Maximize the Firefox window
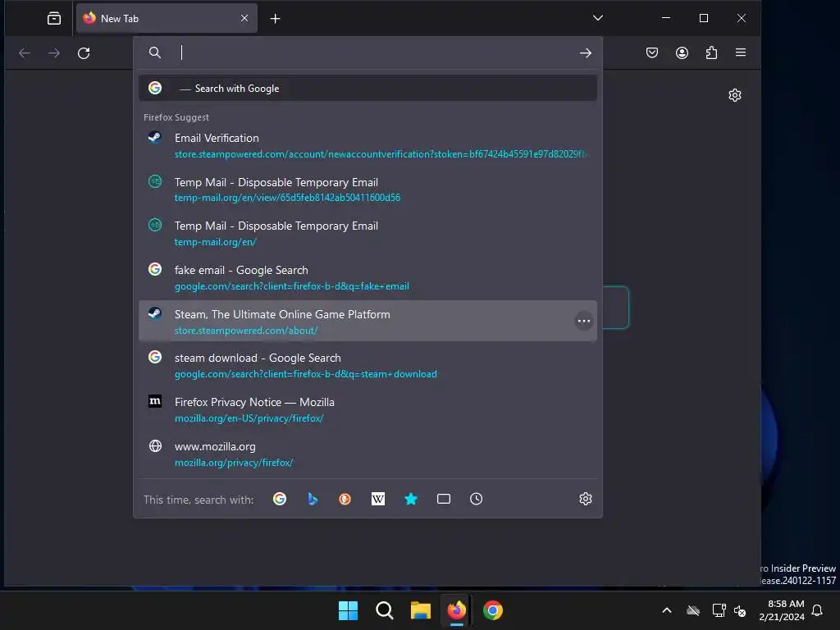Screen dimensions: 840x630 click(x=704, y=18)
